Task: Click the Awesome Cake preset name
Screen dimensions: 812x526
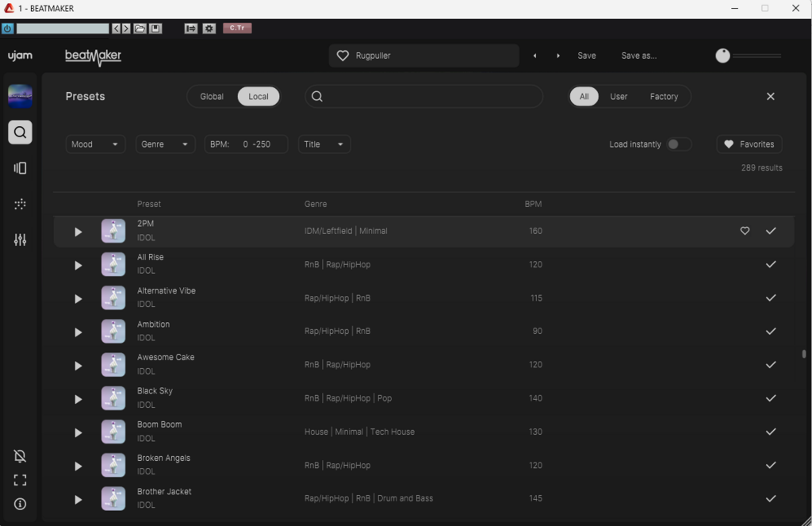Action: click(166, 357)
